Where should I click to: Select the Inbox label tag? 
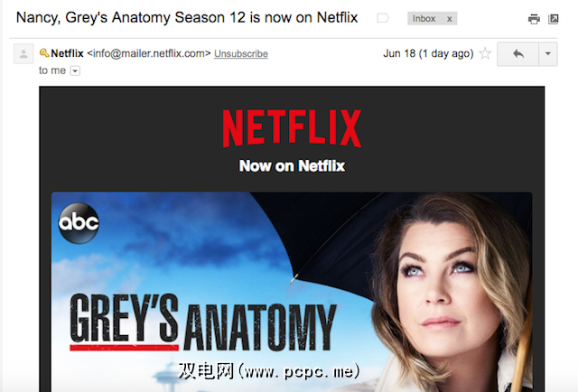(424, 18)
